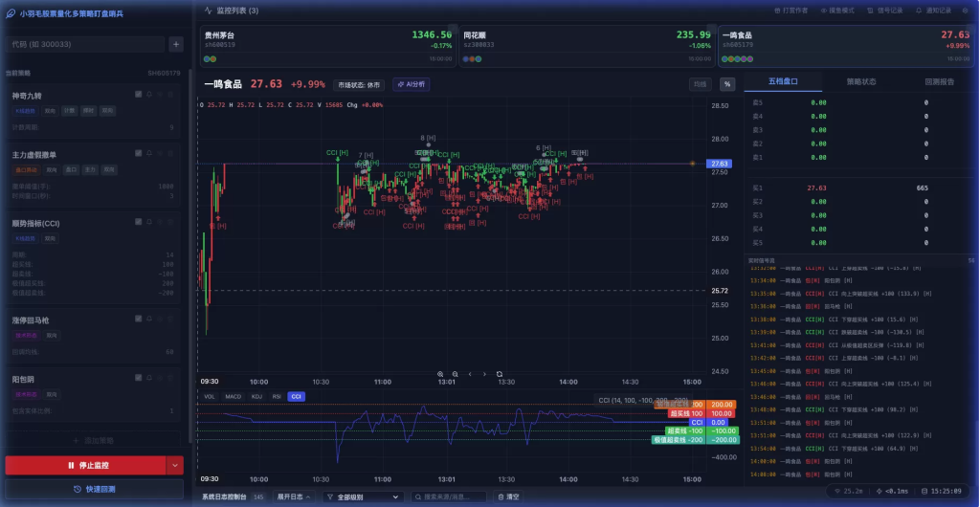Click the stock code input field

tap(85, 44)
